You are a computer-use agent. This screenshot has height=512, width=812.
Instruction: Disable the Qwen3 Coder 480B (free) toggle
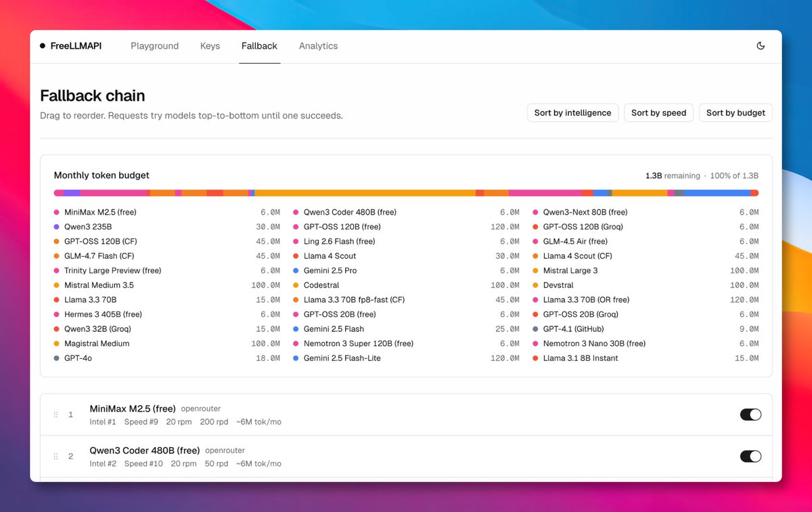[x=750, y=456]
